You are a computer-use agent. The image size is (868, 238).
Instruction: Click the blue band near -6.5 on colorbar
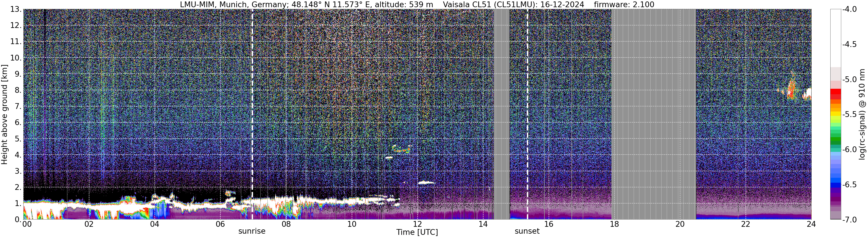click(836, 185)
